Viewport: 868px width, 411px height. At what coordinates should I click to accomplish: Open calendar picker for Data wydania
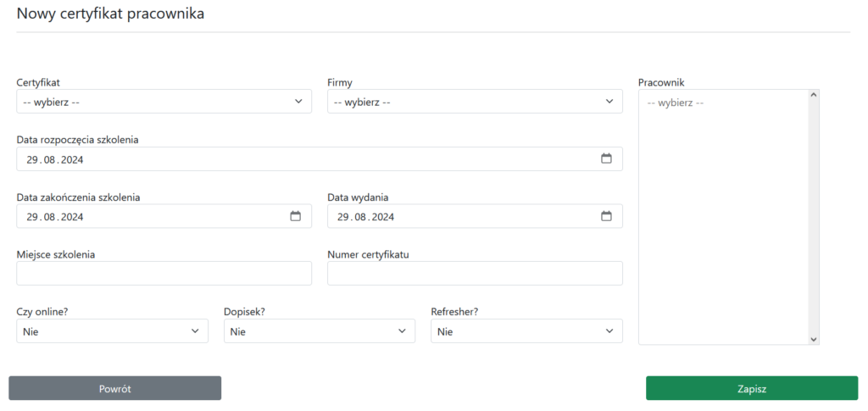[x=606, y=216]
